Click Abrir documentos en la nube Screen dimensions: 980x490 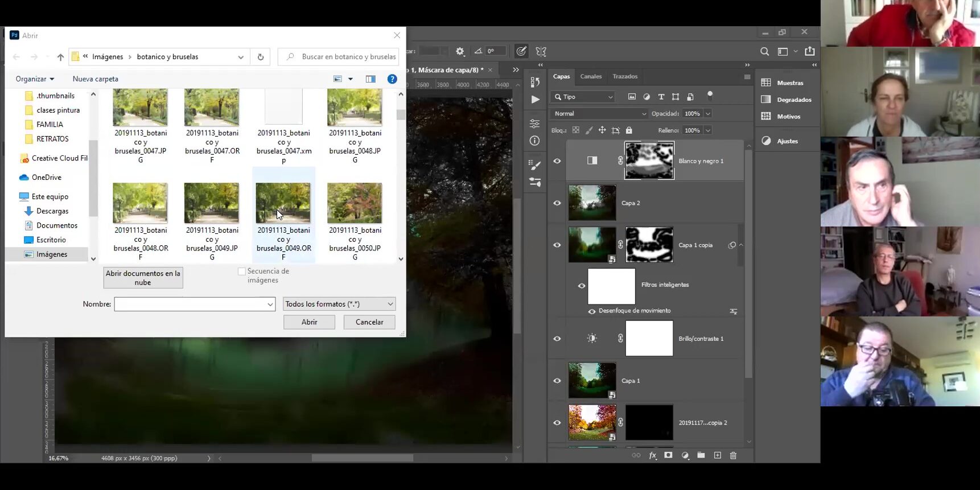pos(143,278)
